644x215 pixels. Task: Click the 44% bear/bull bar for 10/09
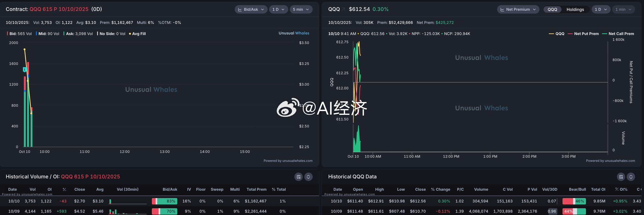574,211
